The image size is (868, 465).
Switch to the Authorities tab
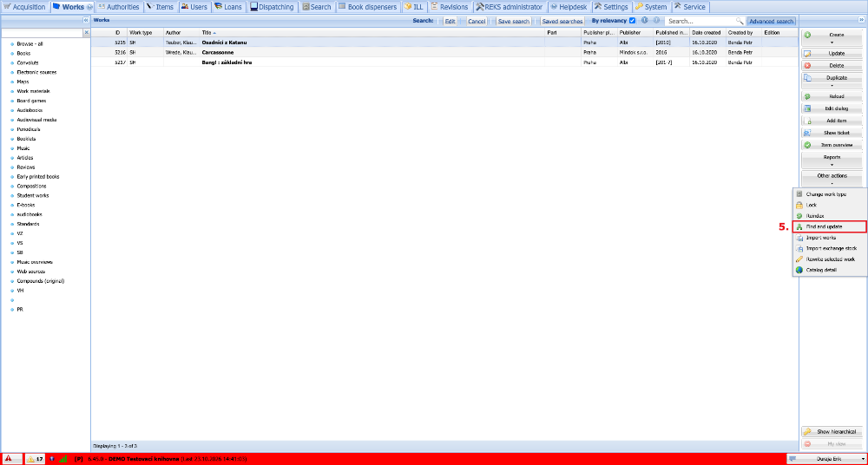(118, 7)
